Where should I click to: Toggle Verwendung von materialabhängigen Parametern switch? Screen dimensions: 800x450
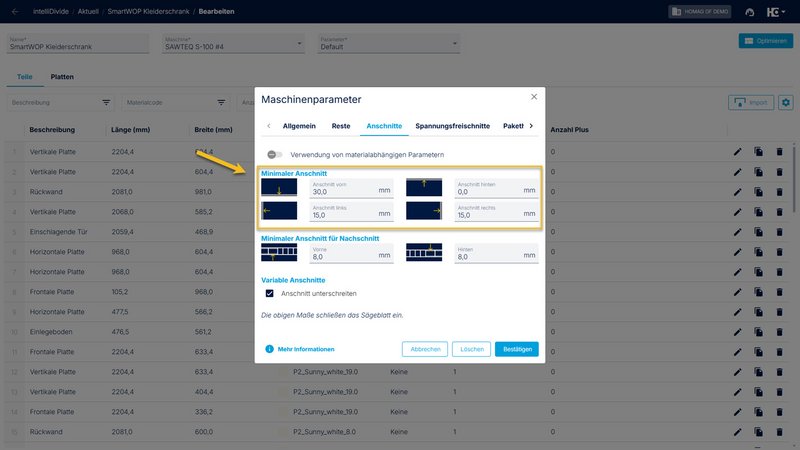(274, 155)
